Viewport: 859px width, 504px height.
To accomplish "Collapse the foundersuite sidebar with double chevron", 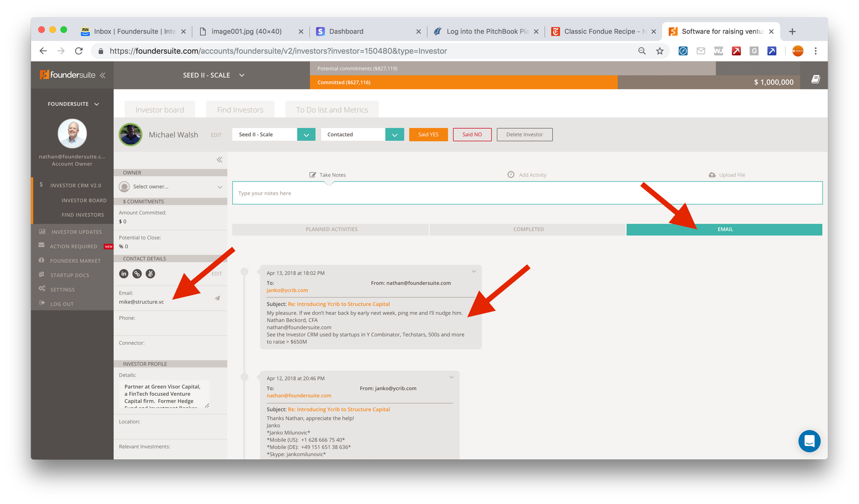I will point(103,75).
